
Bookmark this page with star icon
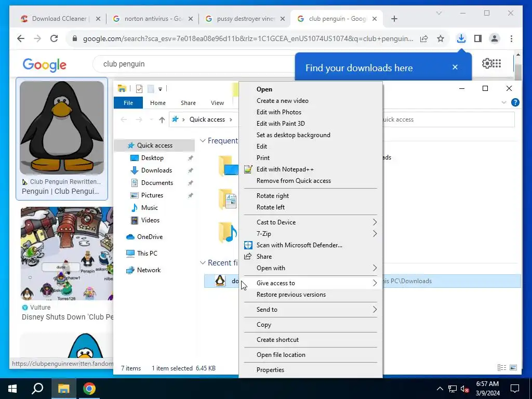441,38
